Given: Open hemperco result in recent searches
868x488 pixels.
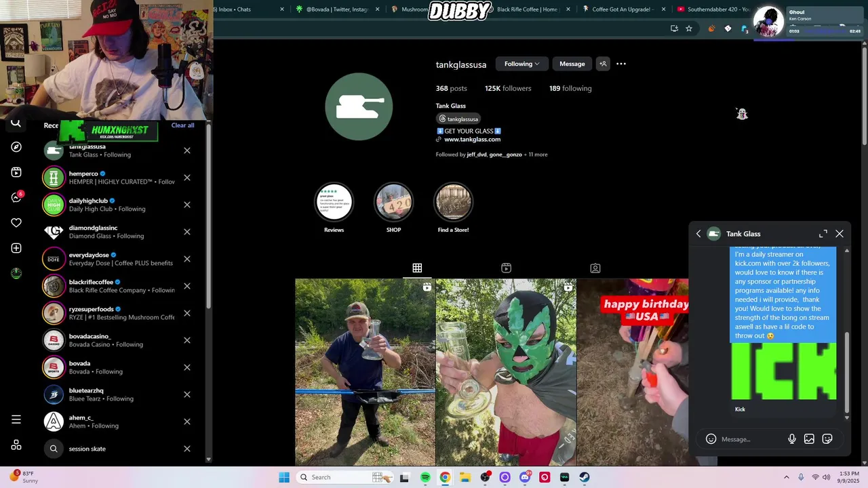Looking at the screenshot, I should 108,178.
